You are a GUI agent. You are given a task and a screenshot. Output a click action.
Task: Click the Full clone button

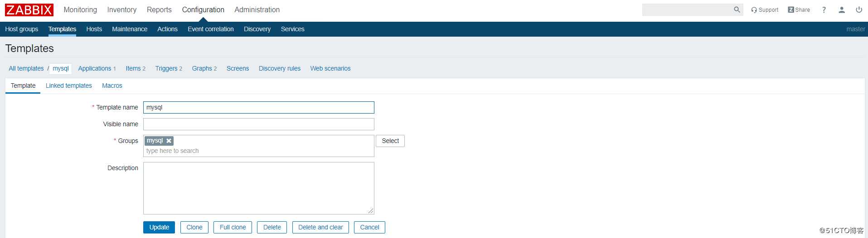point(233,227)
